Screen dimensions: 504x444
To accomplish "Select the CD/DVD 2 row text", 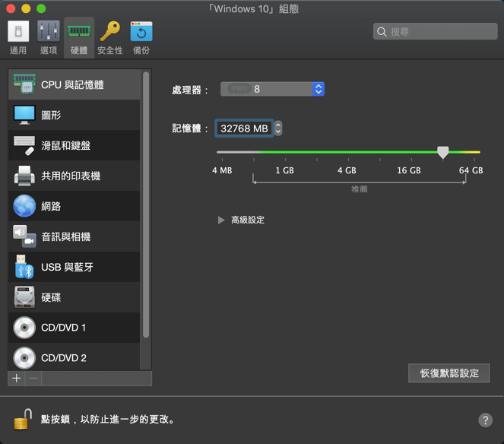I will click(64, 358).
